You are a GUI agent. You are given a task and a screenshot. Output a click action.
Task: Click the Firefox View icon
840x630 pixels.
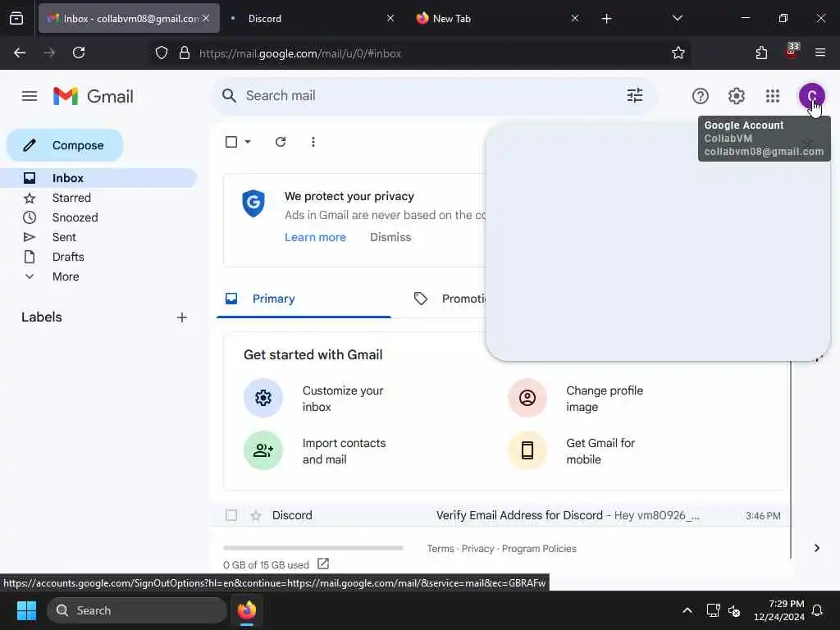coord(16,19)
